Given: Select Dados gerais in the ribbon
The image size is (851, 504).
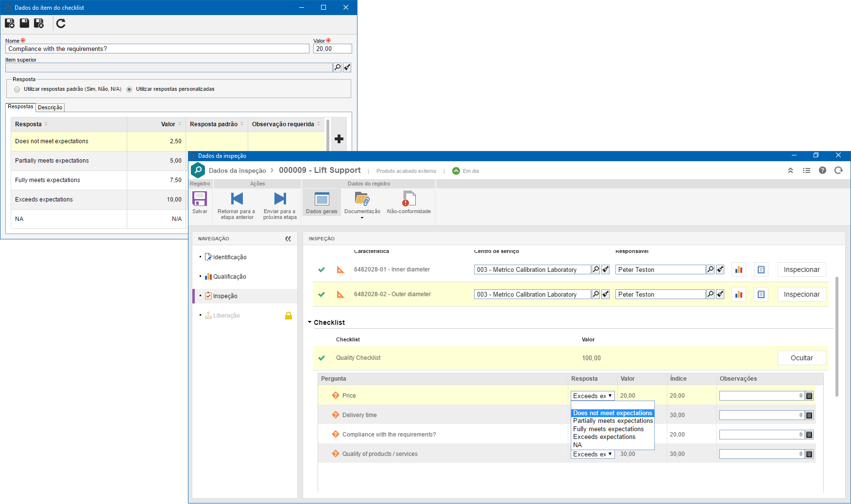Looking at the screenshot, I should pos(322,202).
